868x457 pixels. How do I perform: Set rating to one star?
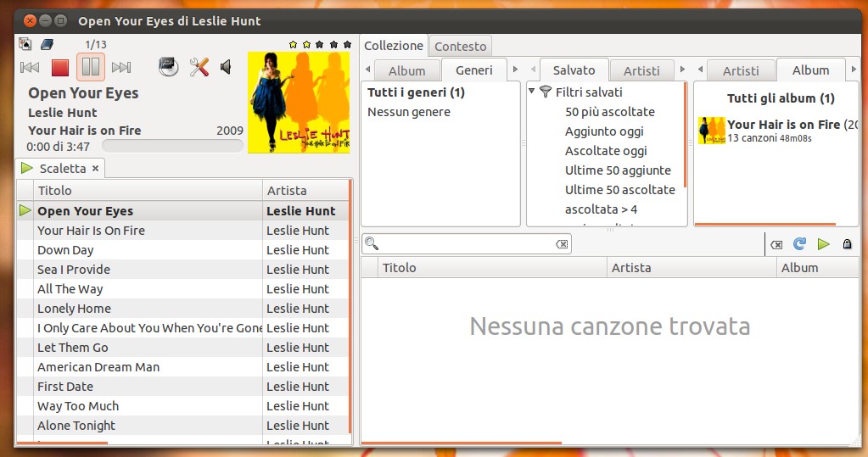click(x=294, y=44)
